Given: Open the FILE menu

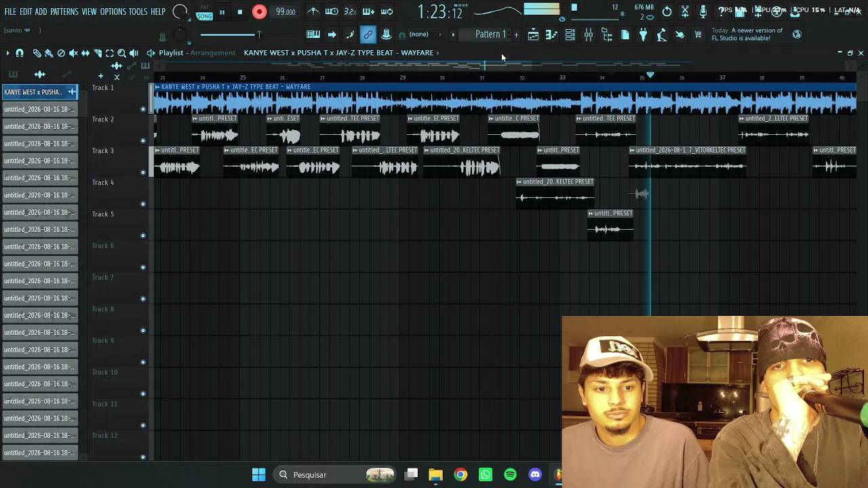Looking at the screenshot, I should coord(10,12).
